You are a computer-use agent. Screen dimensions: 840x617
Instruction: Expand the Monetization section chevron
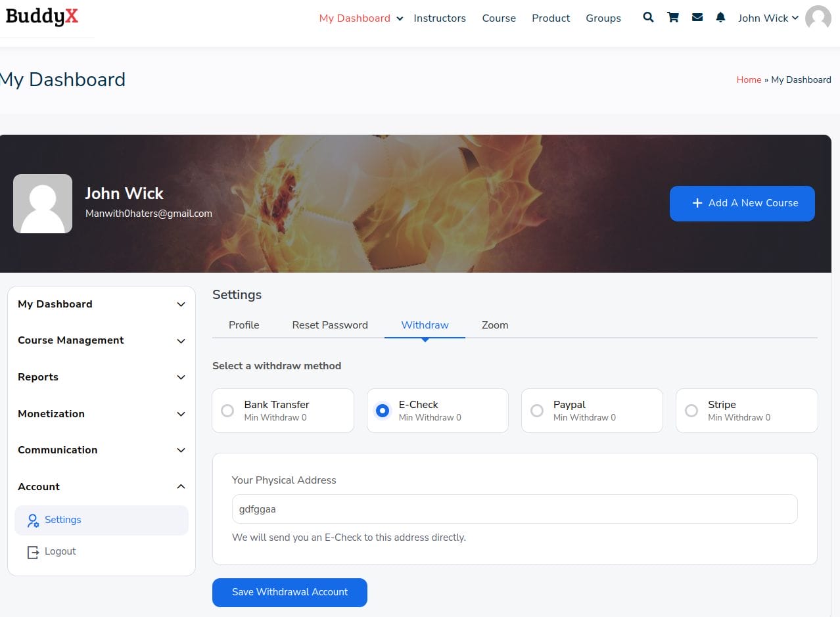point(181,414)
